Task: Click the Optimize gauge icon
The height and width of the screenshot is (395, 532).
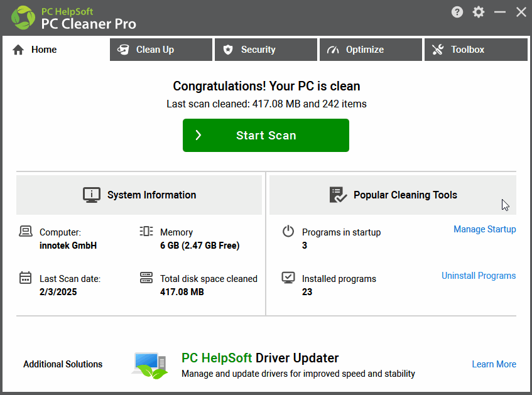Action: coord(333,50)
